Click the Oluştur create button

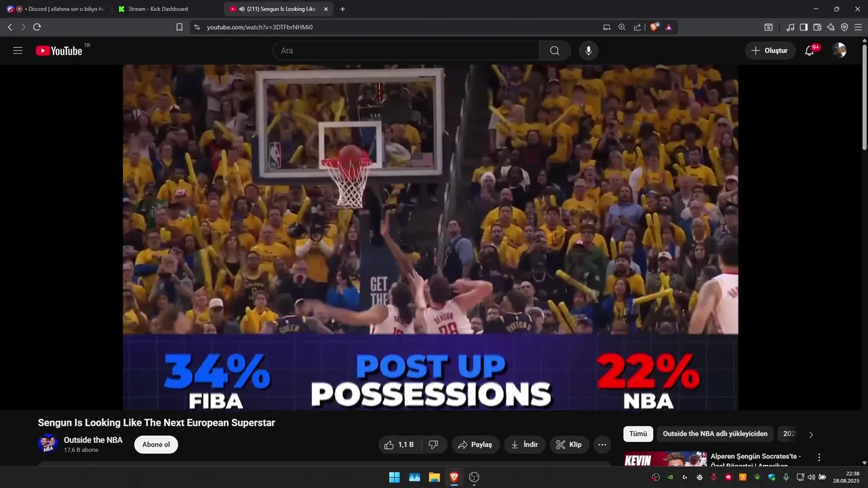[770, 51]
